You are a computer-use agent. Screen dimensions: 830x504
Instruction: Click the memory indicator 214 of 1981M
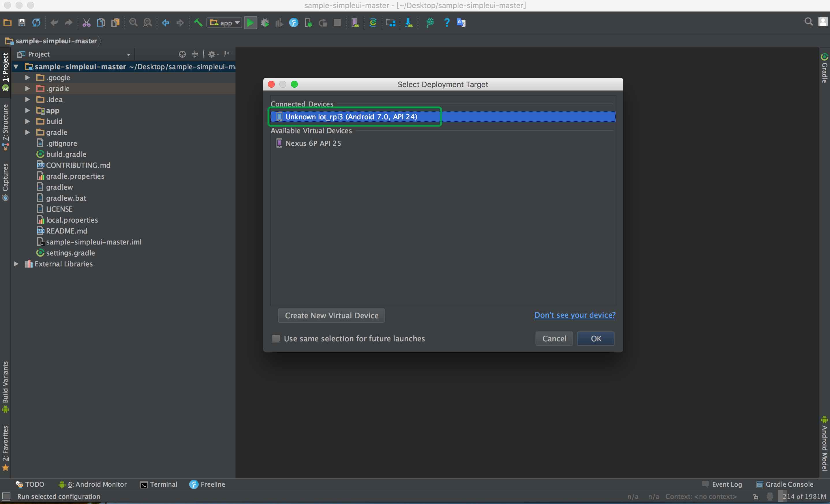tap(803, 496)
